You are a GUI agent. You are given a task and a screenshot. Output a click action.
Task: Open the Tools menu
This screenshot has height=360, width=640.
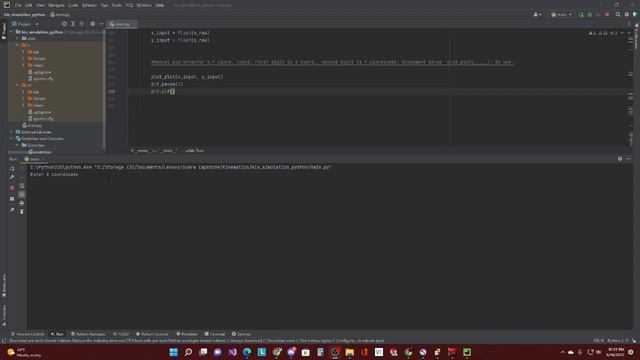[x=117, y=5]
